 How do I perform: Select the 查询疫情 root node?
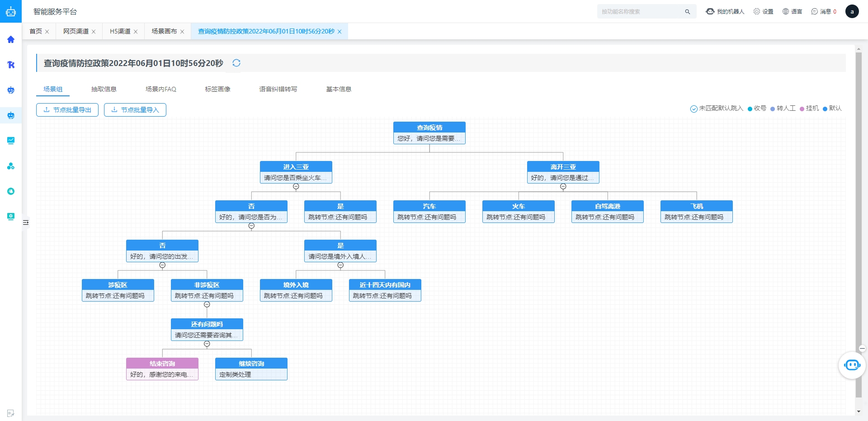[429, 133]
